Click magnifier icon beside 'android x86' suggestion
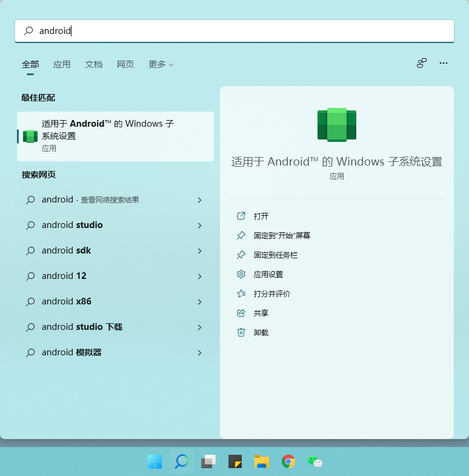Viewport: 469px width, 476px height. [30, 302]
